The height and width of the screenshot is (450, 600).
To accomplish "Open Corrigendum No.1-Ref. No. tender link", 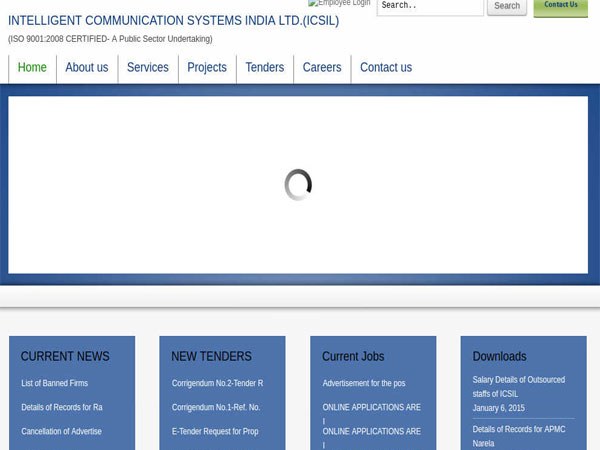I will click(x=216, y=408).
